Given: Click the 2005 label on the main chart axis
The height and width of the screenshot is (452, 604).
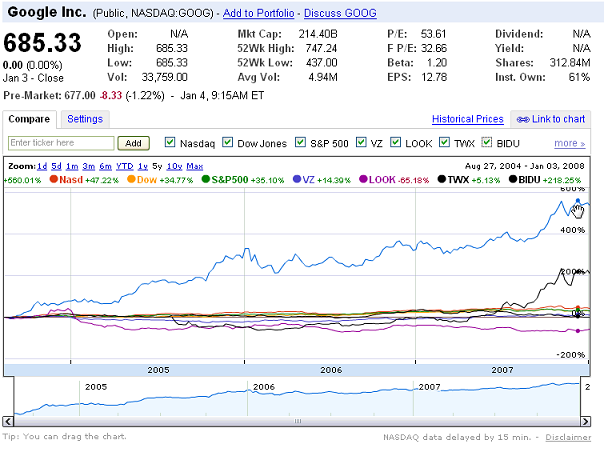Looking at the screenshot, I should point(158,370).
